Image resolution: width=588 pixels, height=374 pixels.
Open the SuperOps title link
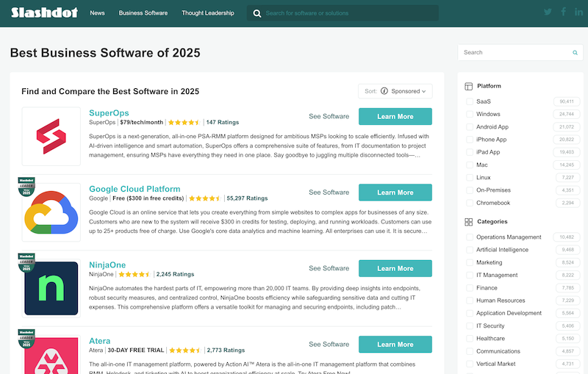coord(109,113)
